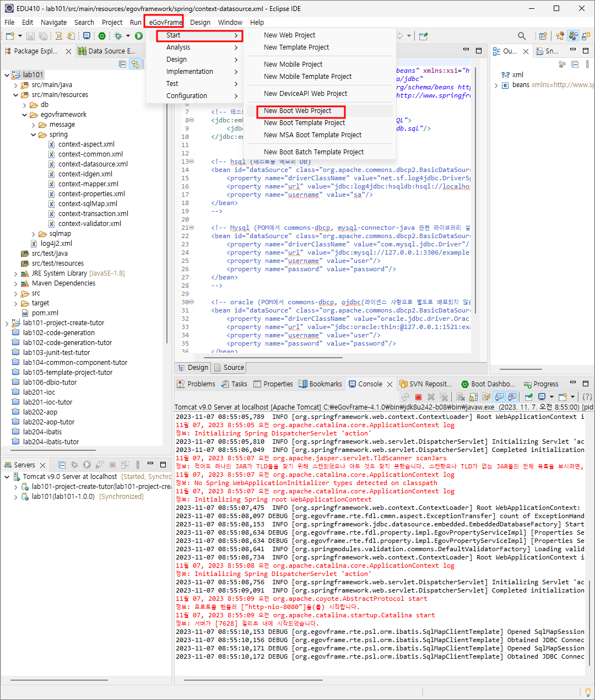Click the Start server icon in Servers view
Image resolution: width=595 pixels, height=700 pixels.
86,465
